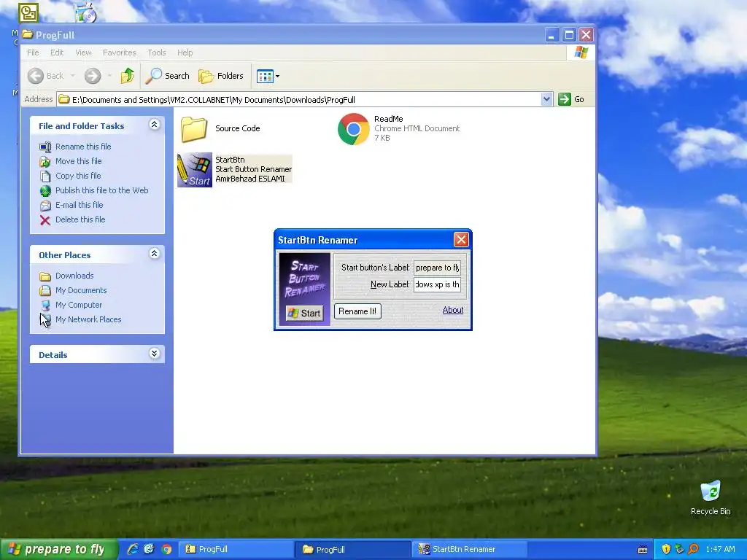Open the Tools menu
This screenshot has width=747, height=560.
(x=157, y=52)
